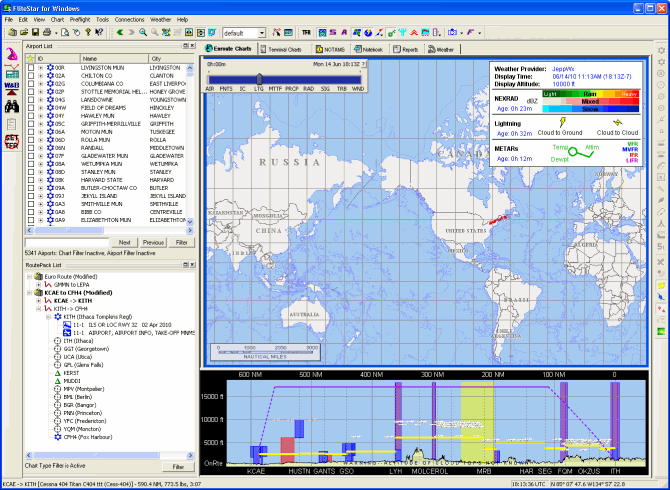Click the RoutePack List Filter button
This screenshot has width=670, height=490.
click(178, 467)
